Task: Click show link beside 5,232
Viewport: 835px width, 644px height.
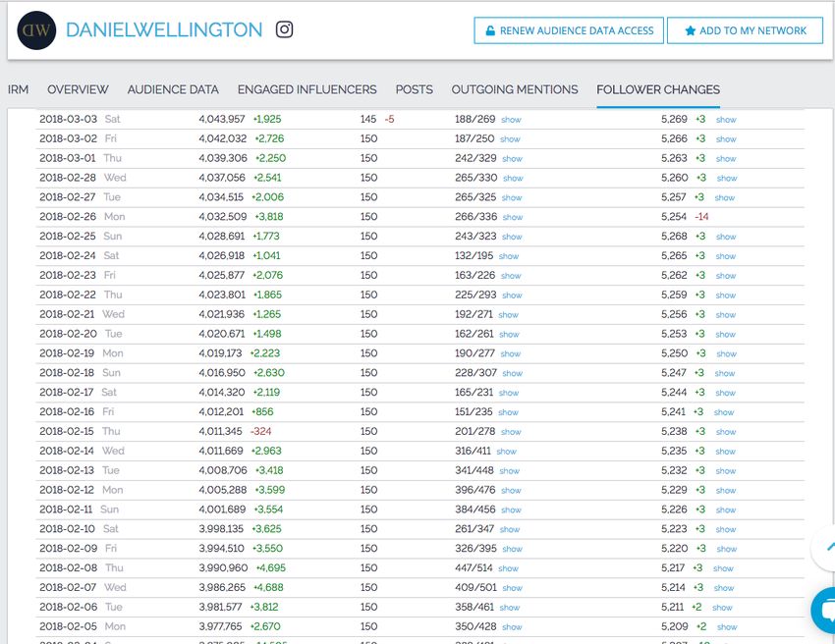Action: click(726, 471)
